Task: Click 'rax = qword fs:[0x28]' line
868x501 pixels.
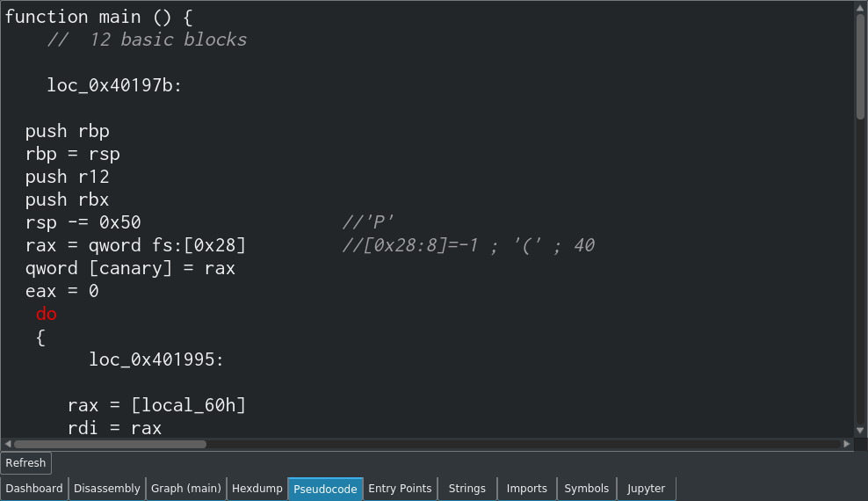Action: [x=135, y=245]
